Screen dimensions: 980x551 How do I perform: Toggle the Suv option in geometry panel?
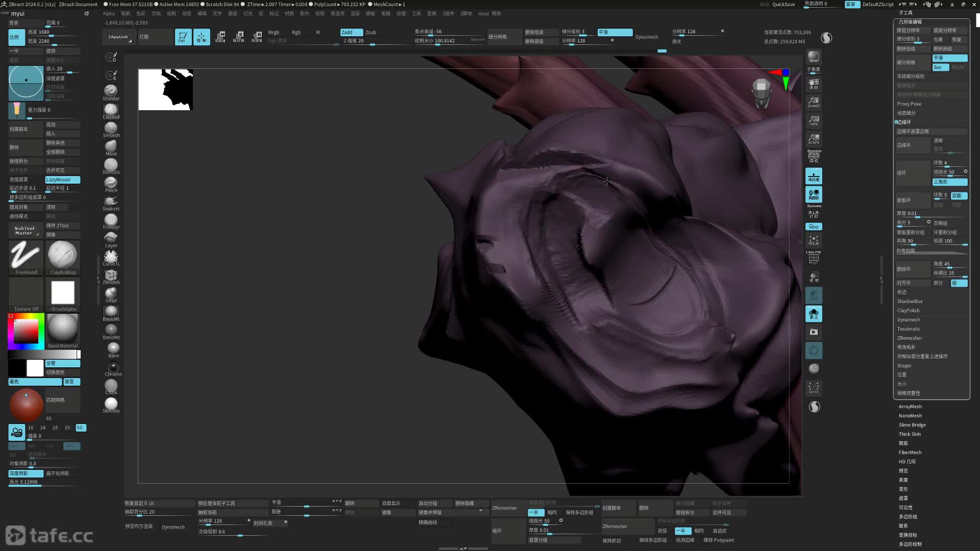pyautogui.click(x=940, y=67)
